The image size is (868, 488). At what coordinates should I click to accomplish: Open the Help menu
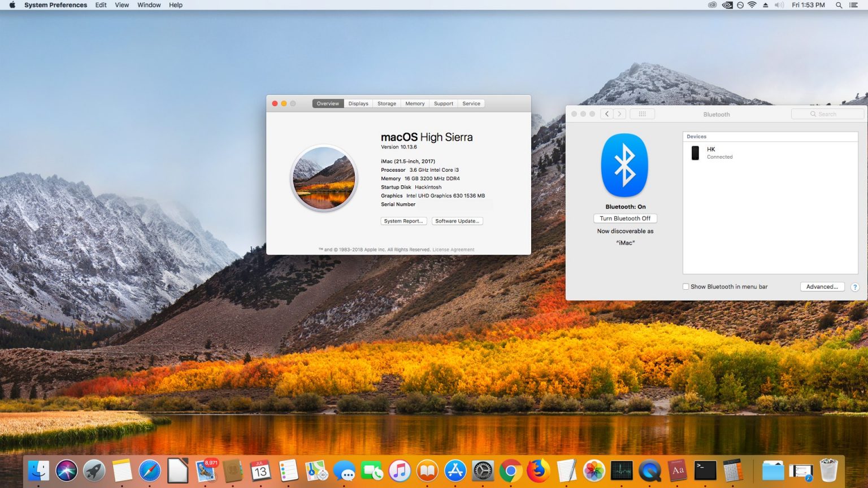click(176, 5)
